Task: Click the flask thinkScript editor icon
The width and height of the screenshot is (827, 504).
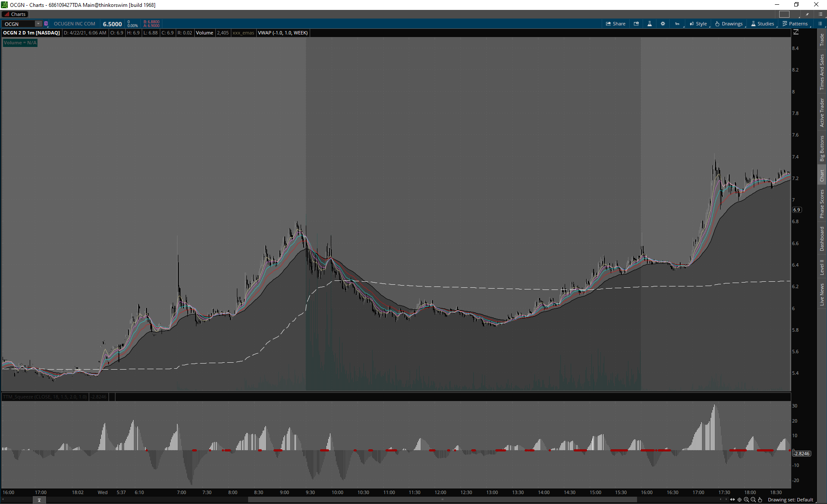Action: coord(650,24)
